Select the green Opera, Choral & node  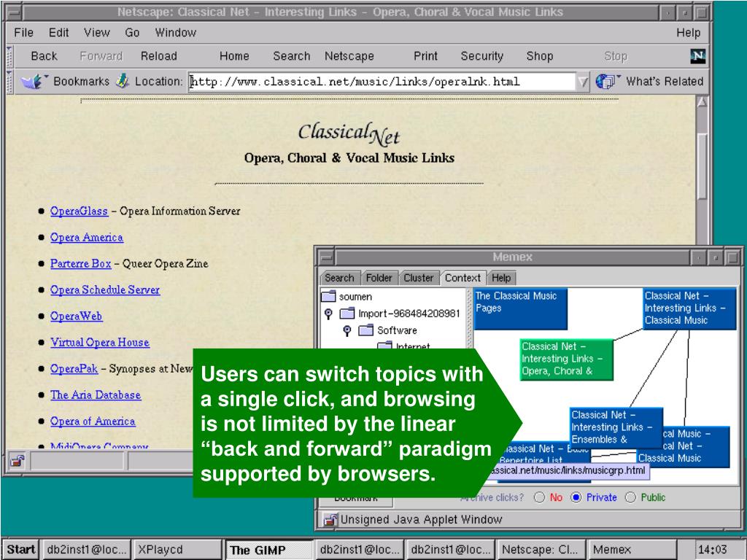tap(566, 359)
